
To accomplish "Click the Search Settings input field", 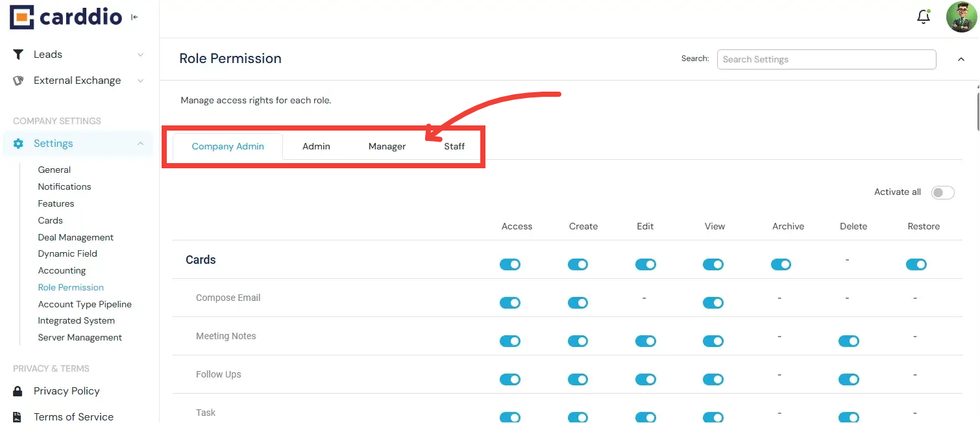I will pos(826,59).
